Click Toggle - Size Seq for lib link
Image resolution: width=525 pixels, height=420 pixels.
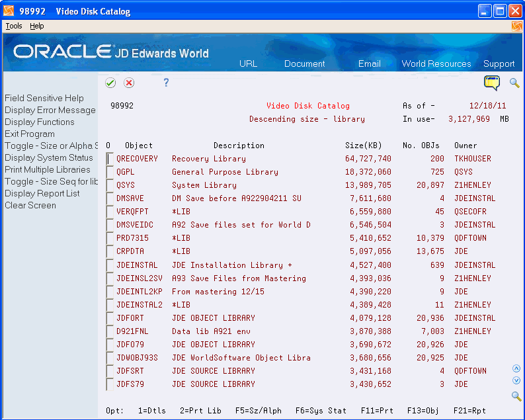(51, 181)
